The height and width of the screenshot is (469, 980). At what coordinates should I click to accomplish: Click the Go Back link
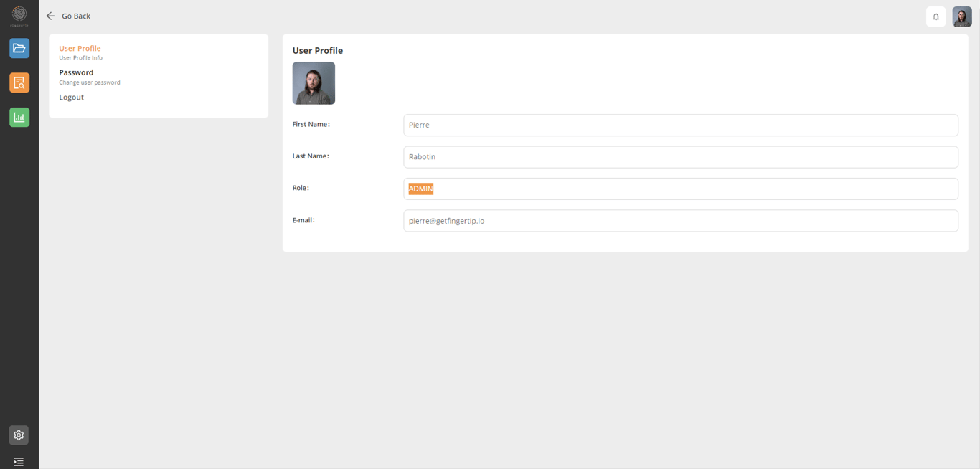[x=76, y=16]
